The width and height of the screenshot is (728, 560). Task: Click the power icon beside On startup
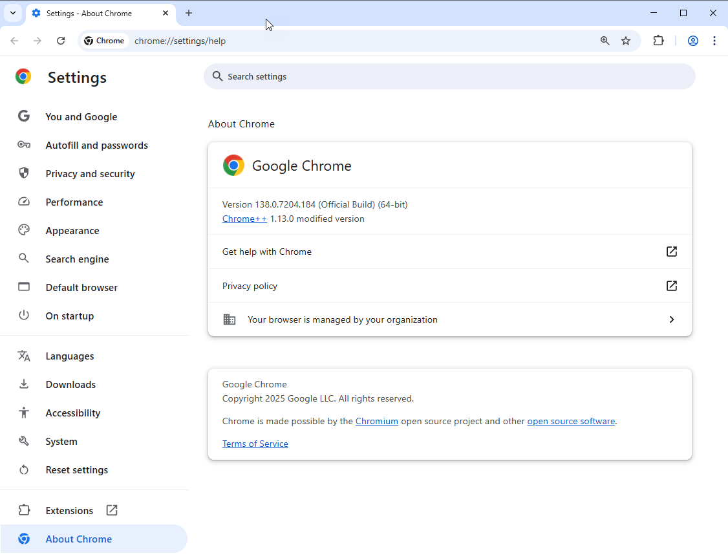24,316
